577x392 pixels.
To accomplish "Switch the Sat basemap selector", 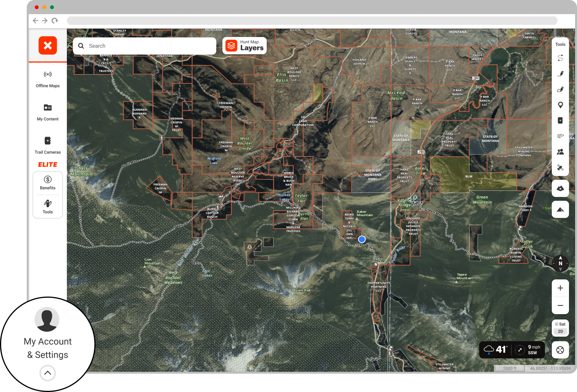I will pyautogui.click(x=560, y=324).
